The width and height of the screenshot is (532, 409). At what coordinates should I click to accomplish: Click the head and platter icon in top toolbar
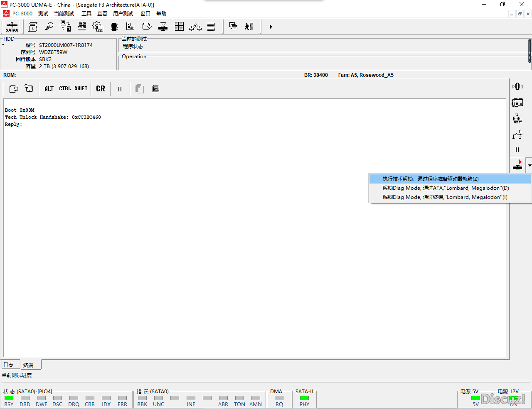click(163, 27)
